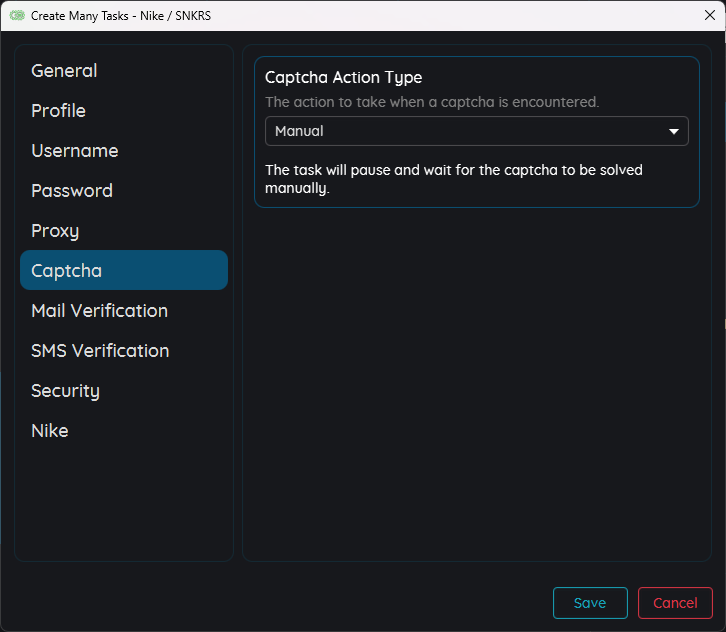The image size is (726, 632).
Task: Click the manual captcha pause explanation text
Action: click(453, 179)
